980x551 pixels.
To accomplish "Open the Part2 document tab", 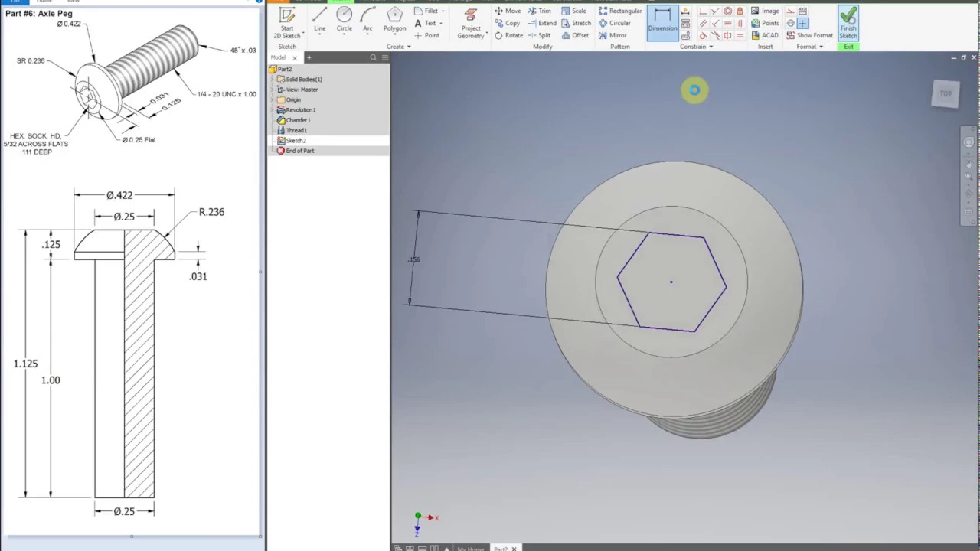I will 500,549.
